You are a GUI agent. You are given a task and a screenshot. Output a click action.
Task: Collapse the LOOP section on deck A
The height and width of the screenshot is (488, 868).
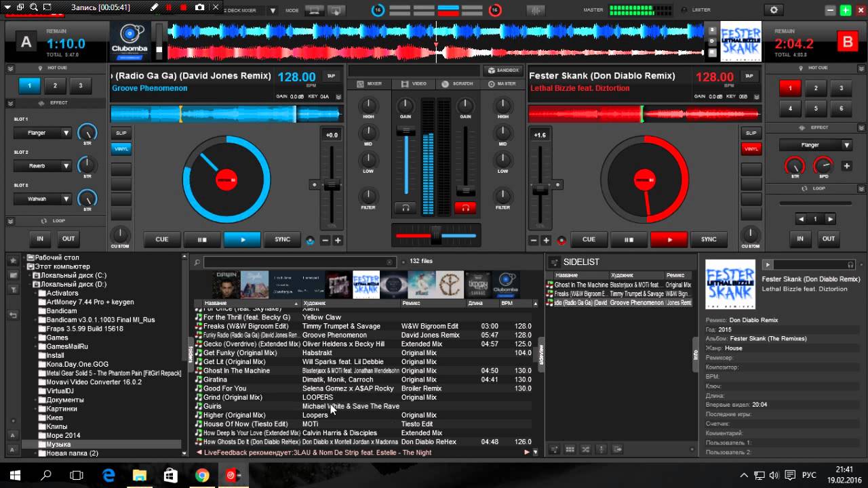click(11, 221)
